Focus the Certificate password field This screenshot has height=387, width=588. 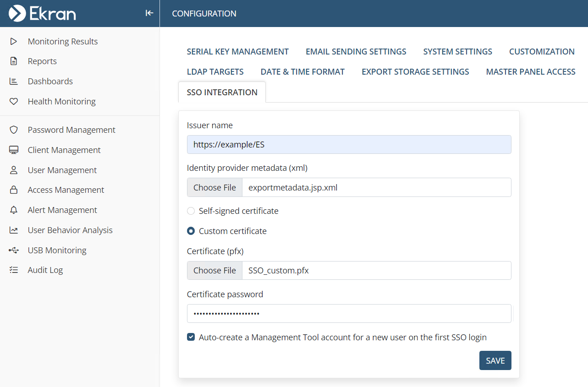click(x=349, y=314)
